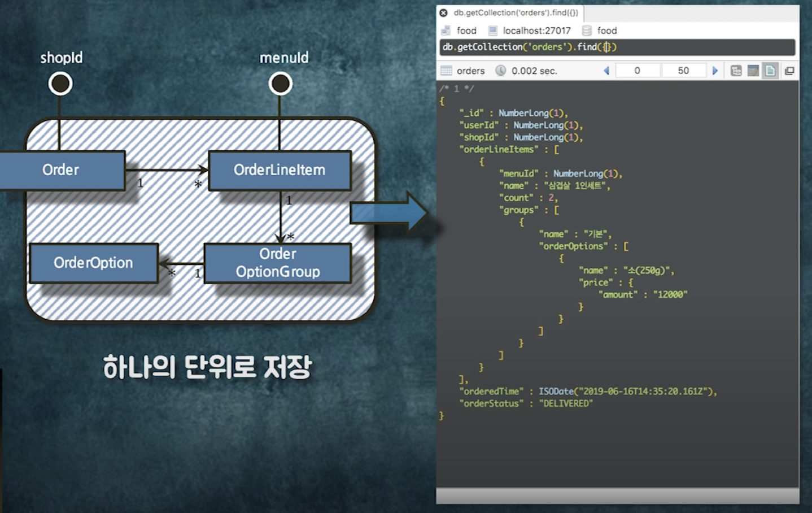The image size is (812, 513).
Task: Click the "orderedTime" ISODate line
Action: pos(588,392)
